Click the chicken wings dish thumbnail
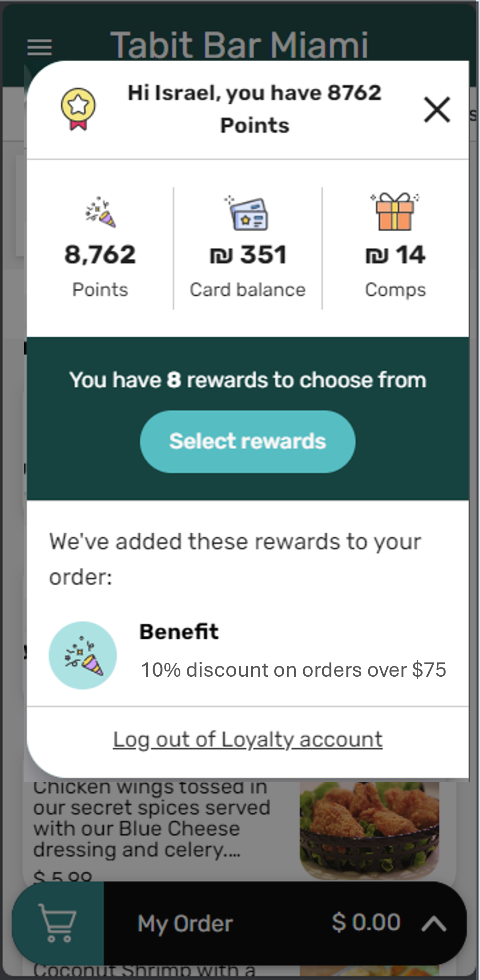Image resolution: width=480 pixels, height=980 pixels. click(369, 830)
